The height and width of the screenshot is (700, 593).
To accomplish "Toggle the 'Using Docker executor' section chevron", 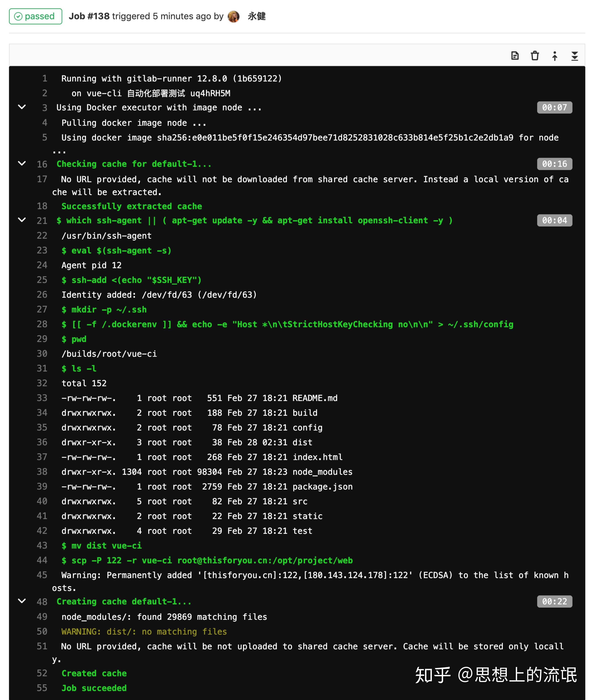I will tap(22, 107).
